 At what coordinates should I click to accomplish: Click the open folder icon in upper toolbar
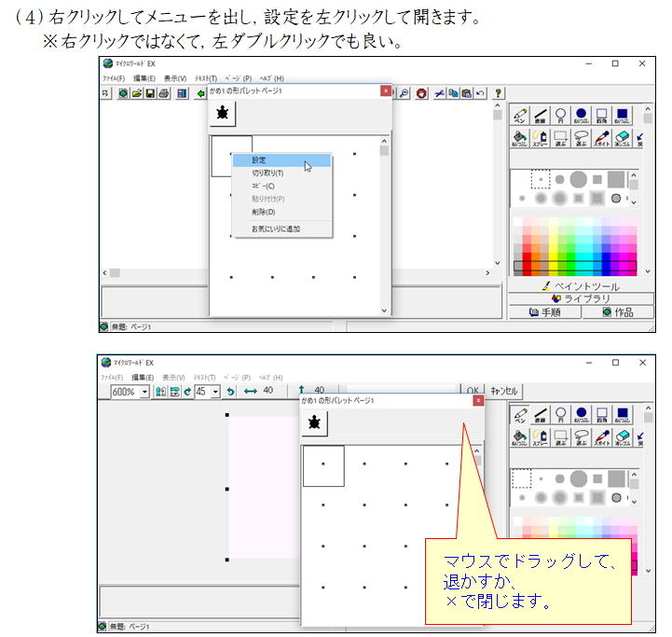pyautogui.click(x=137, y=93)
